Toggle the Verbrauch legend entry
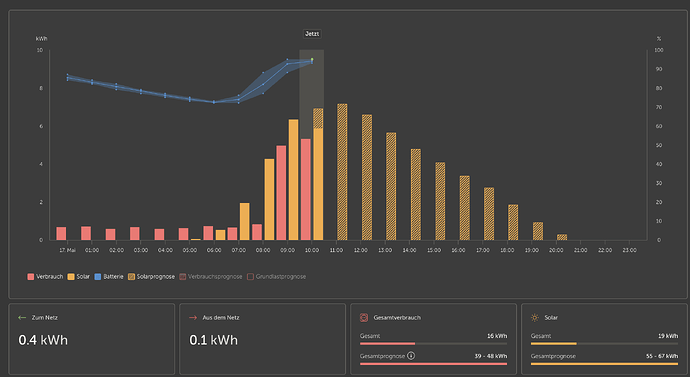Image resolution: width=690 pixels, height=377 pixels. [45, 277]
